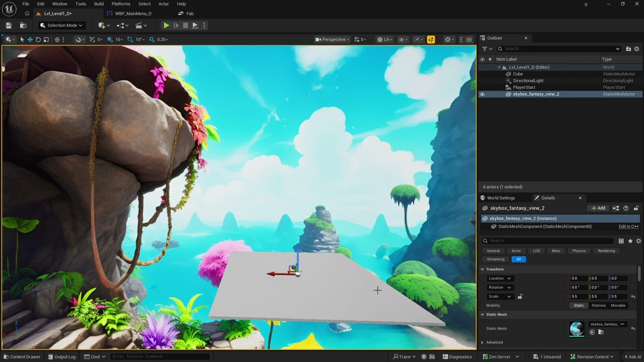This screenshot has height=362, width=644.
Task: Select the Move (translate) tool in viewport toolbar
Action: coord(30,39)
